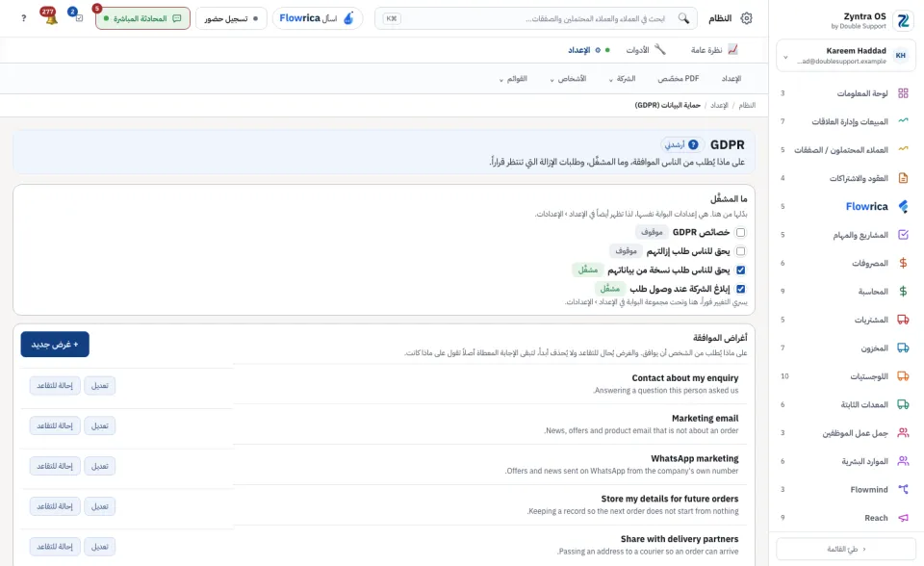The image size is (924, 566).
Task: Open notifications bell with 277 badge
Action: pyautogui.click(x=50, y=16)
